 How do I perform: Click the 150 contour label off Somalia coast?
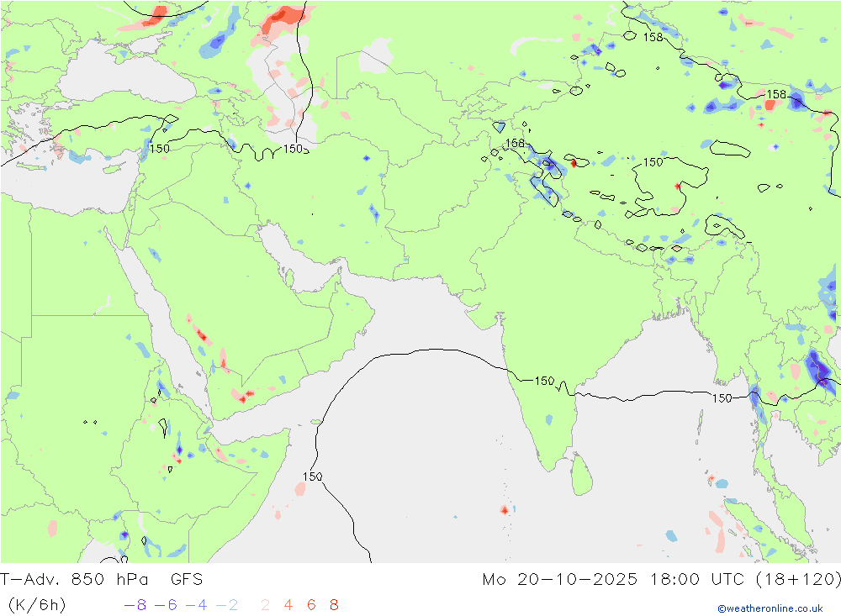(x=312, y=476)
